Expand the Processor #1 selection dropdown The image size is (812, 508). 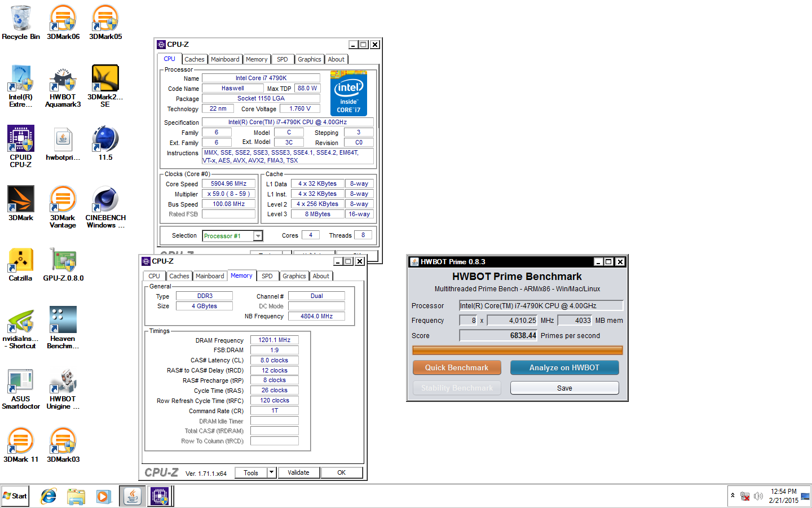[258, 236]
